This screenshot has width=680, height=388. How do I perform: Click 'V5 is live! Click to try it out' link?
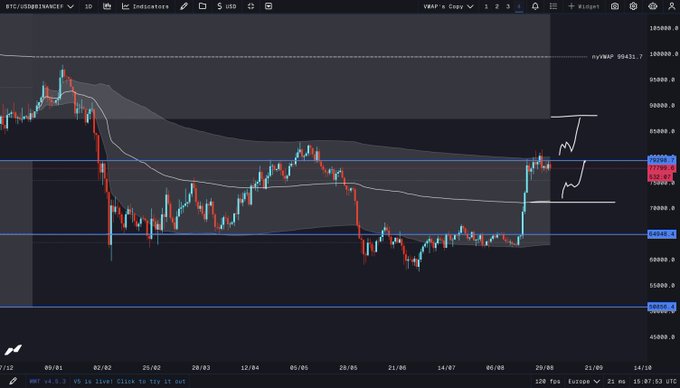tap(129, 381)
